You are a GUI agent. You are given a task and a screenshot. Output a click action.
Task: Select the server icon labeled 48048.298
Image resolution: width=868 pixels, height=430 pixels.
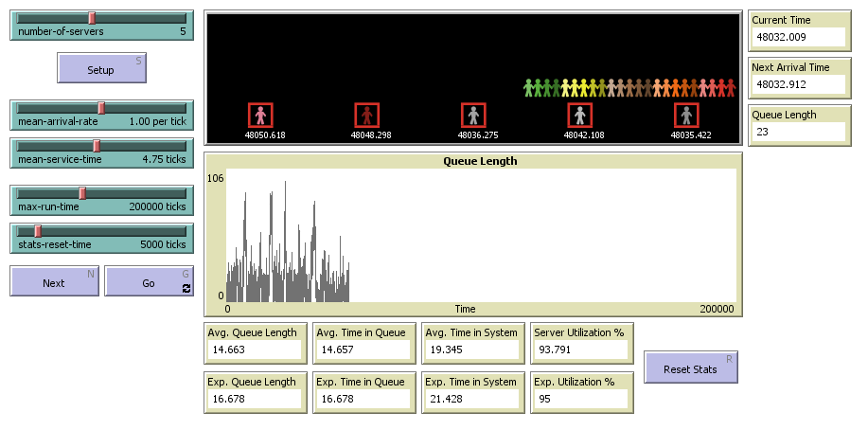tap(366, 115)
